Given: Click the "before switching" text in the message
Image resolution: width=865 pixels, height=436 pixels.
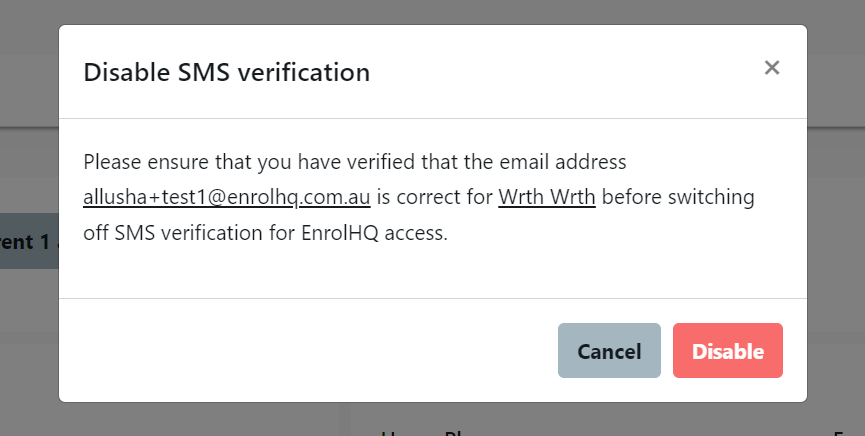Looking at the screenshot, I should [x=678, y=197].
